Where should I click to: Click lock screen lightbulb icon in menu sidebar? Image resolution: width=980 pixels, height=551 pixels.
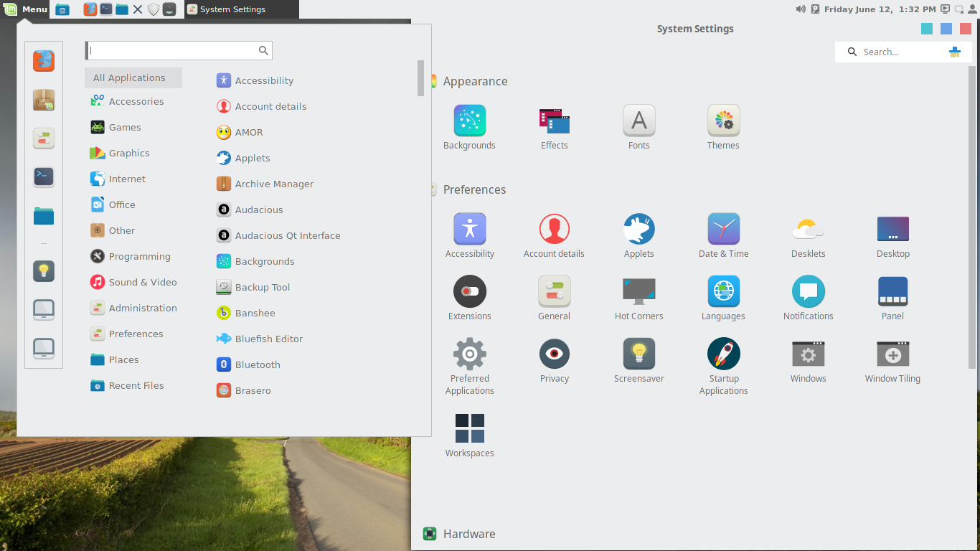[x=44, y=271]
